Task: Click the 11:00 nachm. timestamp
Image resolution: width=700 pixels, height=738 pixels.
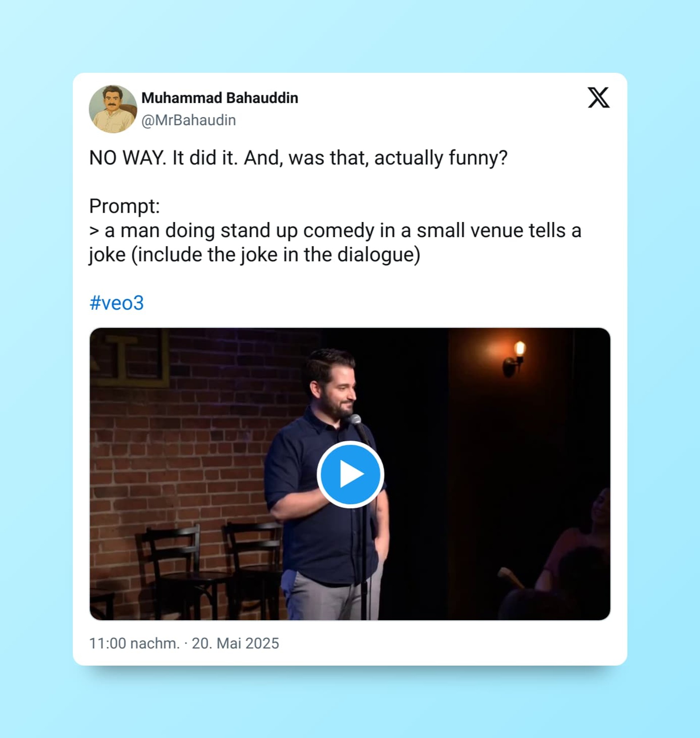Action: coord(134,643)
